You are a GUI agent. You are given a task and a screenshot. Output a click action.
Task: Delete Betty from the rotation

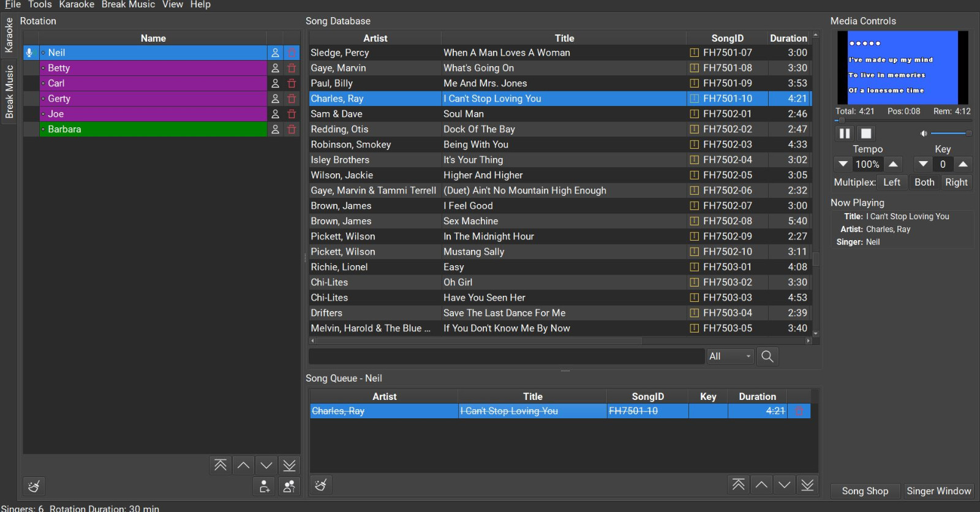tap(292, 68)
